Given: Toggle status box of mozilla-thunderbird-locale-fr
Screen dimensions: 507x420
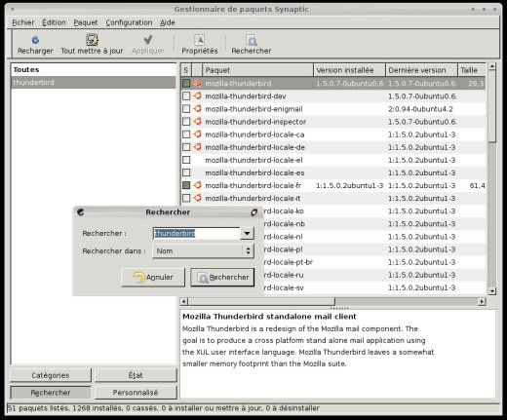Looking at the screenshot, I should point(186,185).
